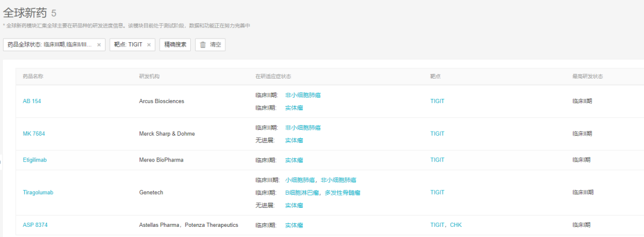Open the Etigilimab drug page
The height and width of the screenshot is (237, 644).
(x=35, y=160)
